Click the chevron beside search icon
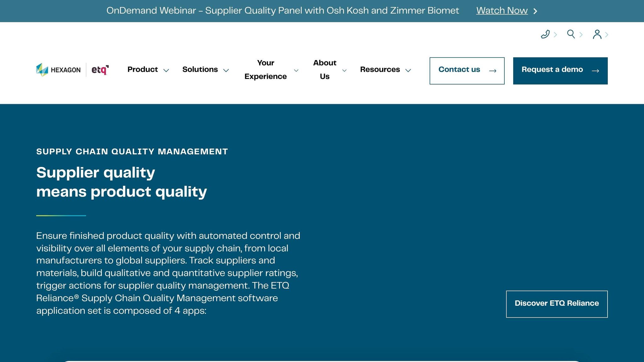This screenshot has height=362, width=644. [x=581, y=35]
